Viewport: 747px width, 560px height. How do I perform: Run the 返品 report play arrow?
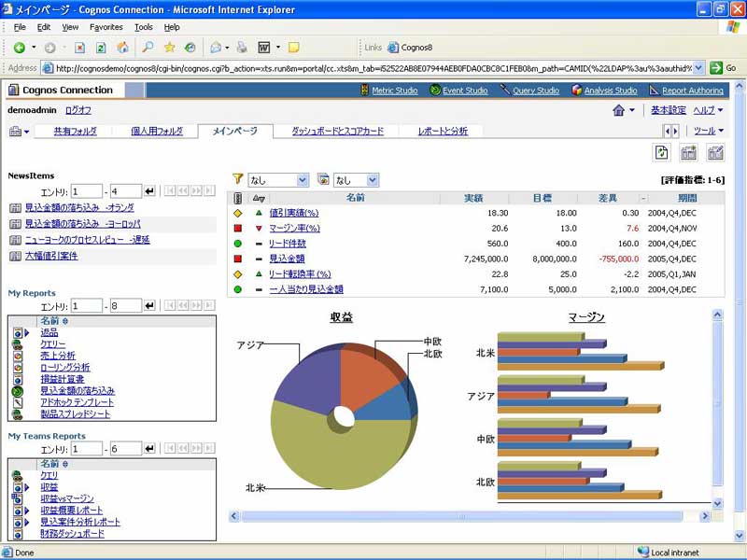coord(27,333)
